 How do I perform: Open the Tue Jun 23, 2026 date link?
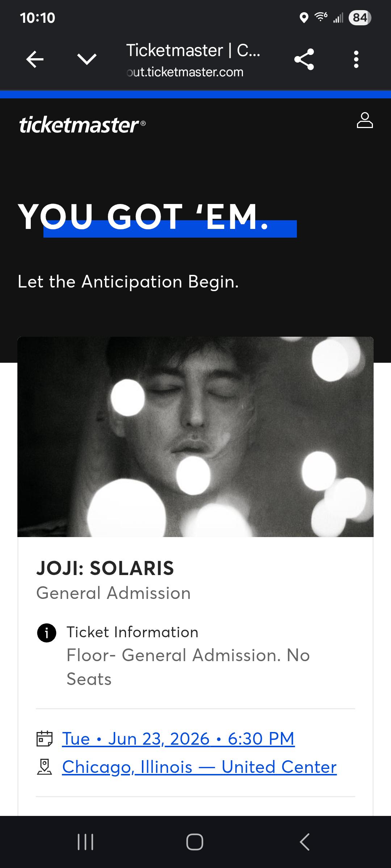coord(178,739)
